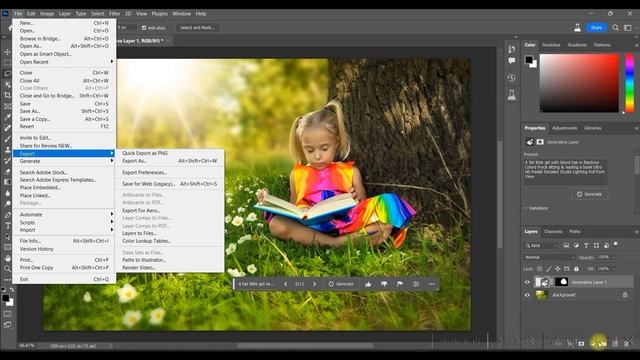Select the Eraser tool
The width and height of the screenshot is (640, 360).
pyautogui.click(x=7, y=171)
